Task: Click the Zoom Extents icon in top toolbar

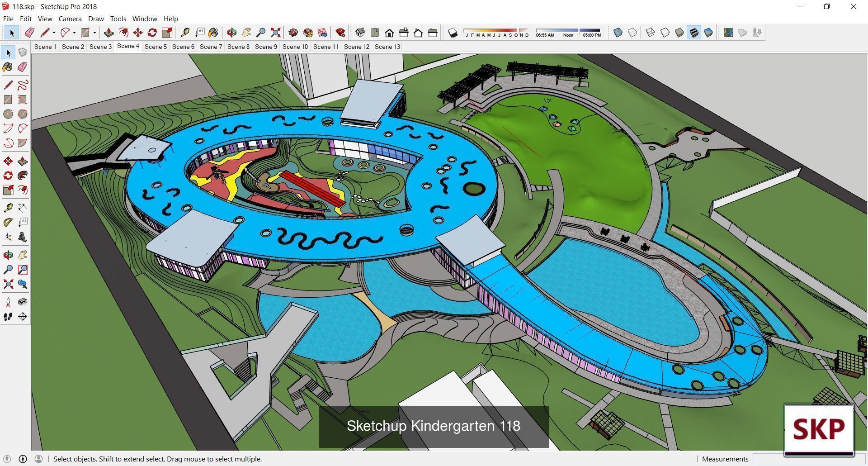Action: tap(275, 33)
